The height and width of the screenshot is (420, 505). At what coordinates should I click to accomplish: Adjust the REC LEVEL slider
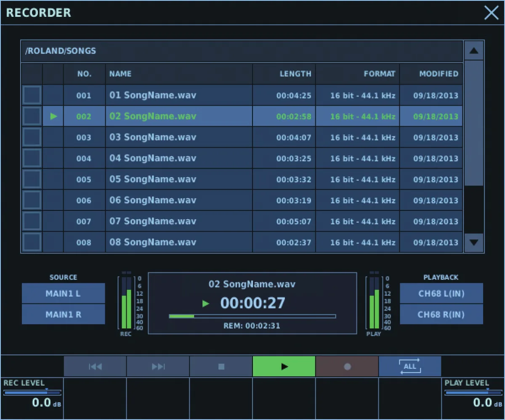[32, 393]
